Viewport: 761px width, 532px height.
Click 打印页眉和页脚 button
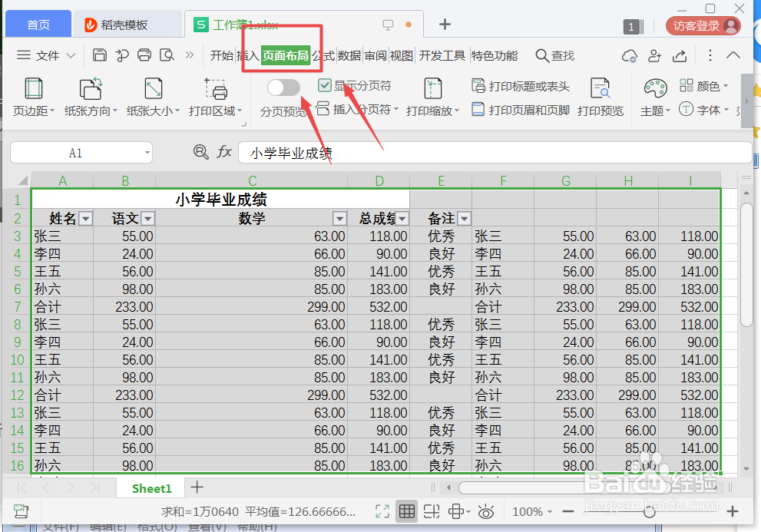(x=521, y=111)
